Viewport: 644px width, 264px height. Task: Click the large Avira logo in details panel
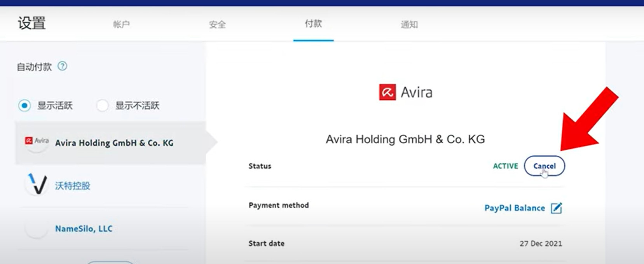(387, 92)
